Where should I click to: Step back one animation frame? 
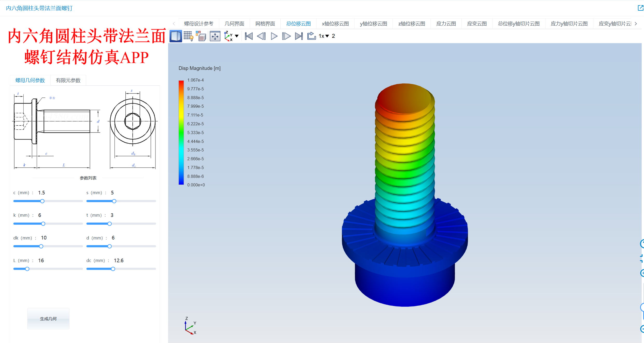(261, 36)
